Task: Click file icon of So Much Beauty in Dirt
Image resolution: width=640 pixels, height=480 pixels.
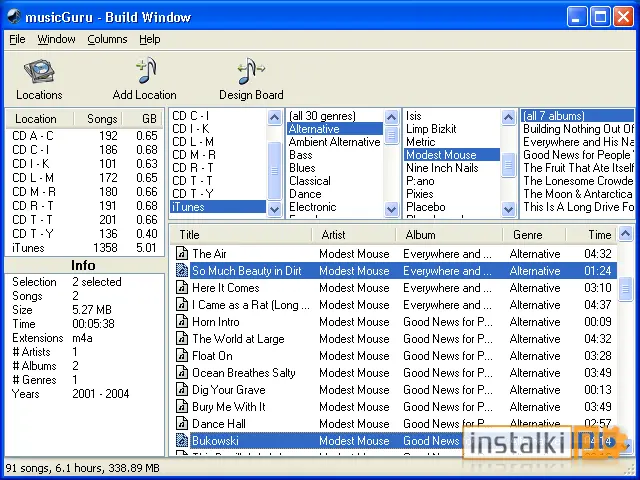Action: [x=182, y=271]
